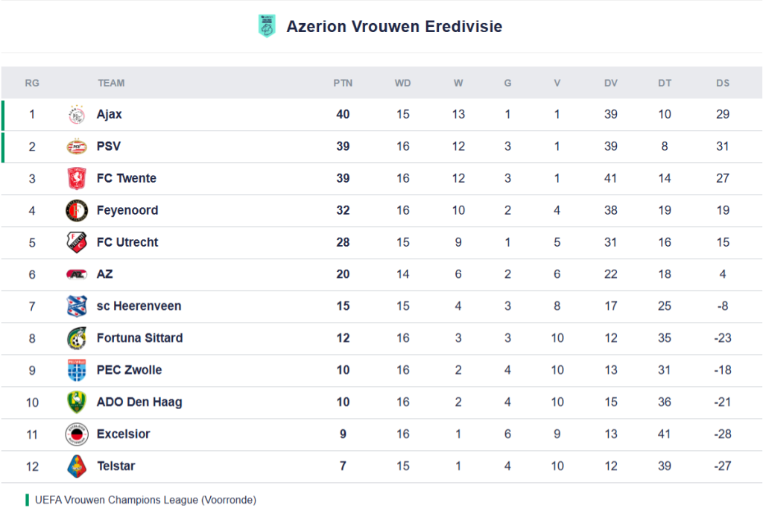The image size is (763, 532).
Task: Click the PEC Zwolle crest icon
Action: 77,370
